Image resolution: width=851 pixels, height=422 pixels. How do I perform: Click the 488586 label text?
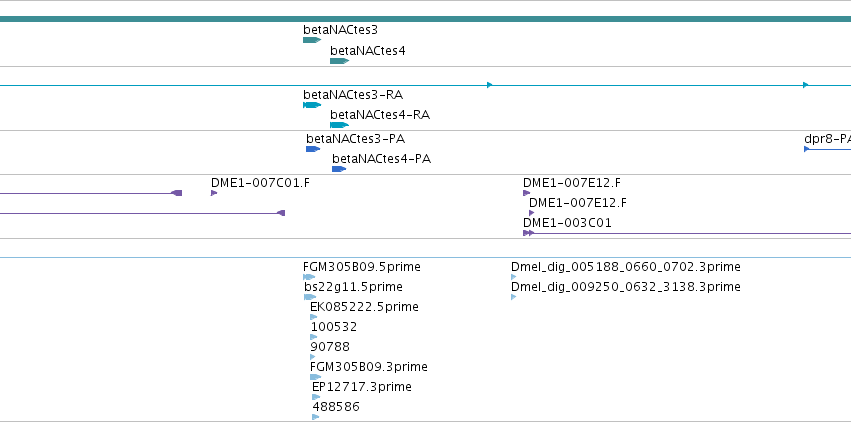(x=335, y=406)
